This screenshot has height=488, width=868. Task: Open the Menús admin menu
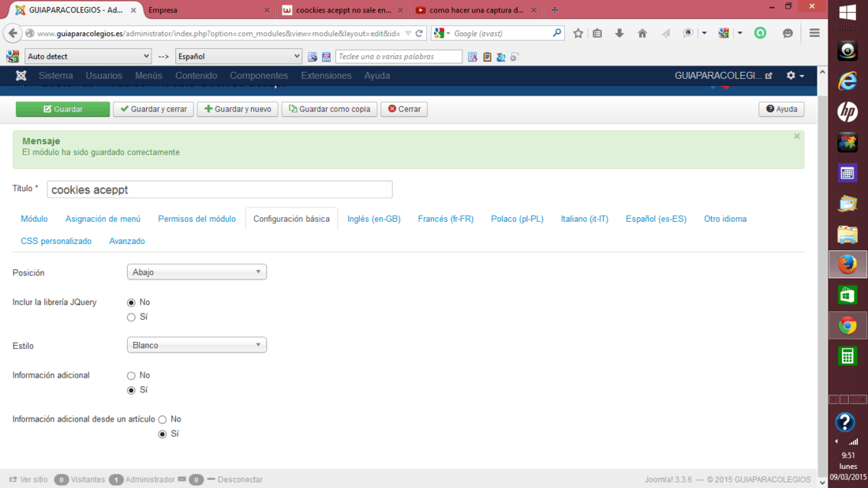[148, 75]
